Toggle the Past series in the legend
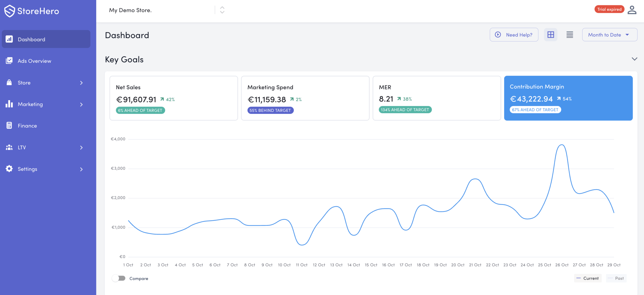Screen dimensions: 644x295 pos(616,278)
